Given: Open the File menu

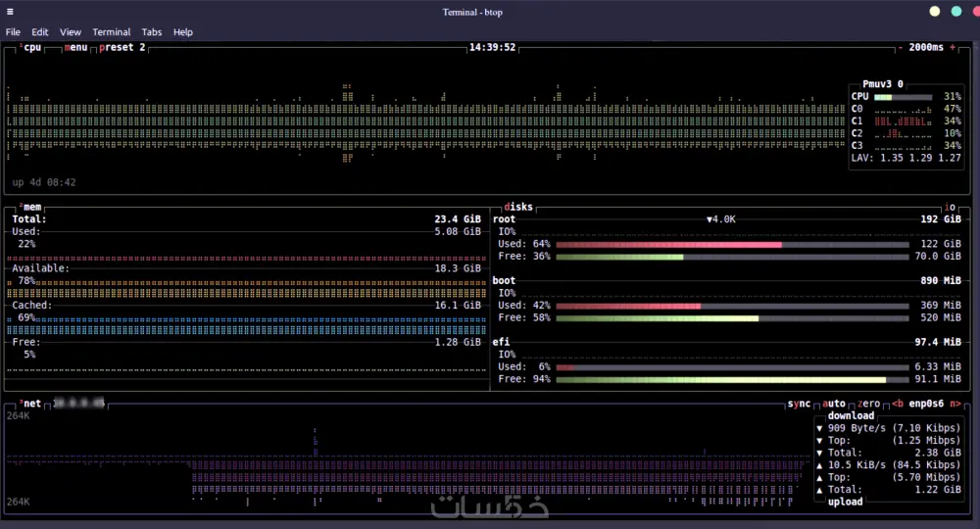Looking at the screenshot, I should click(x=13, y=32).
